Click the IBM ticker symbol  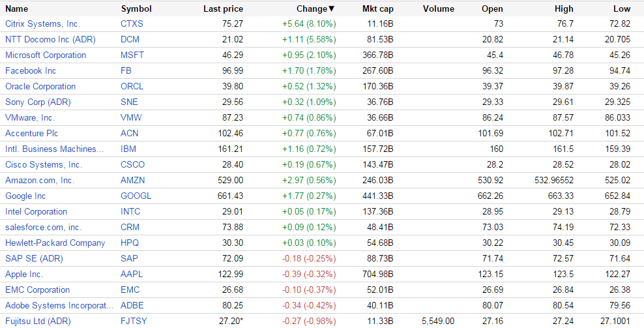[x=129, y=149]
